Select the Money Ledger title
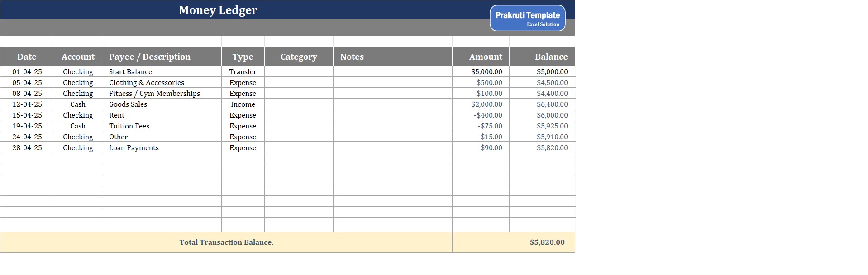This screenshot has width=868, height=275. pyautogui.click(x=218, y=10)
